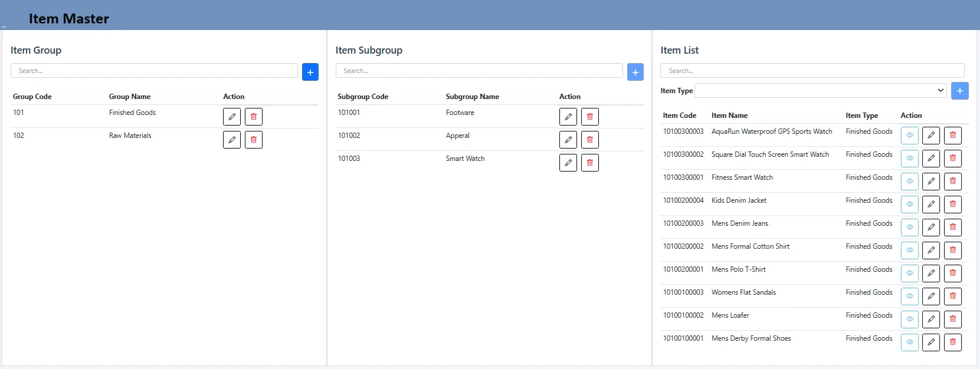Edit the Footware subgroup
The width and height of the screenshot is (980, 369).
[568, 117]
